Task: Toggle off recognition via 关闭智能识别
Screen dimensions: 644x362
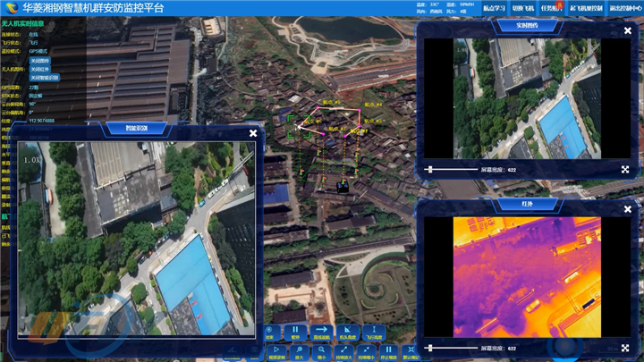Action: click(45, 77)
